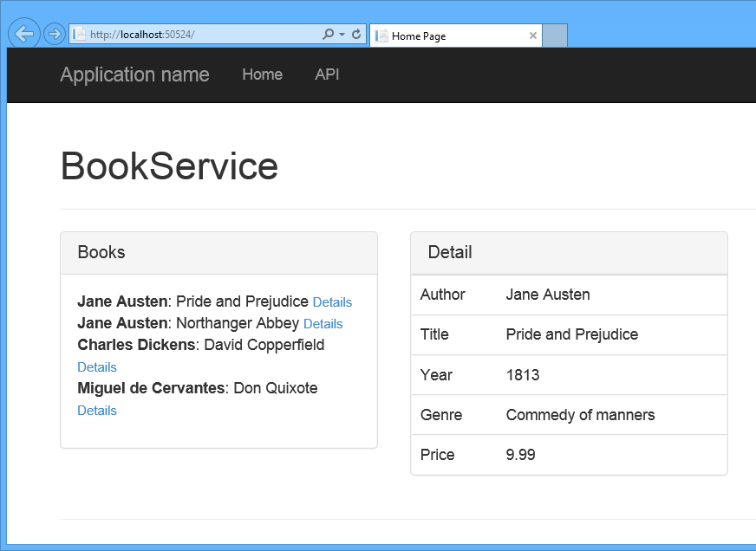Open a new browser tab
The image size is (756, 551).
click(x=555, y=36)
